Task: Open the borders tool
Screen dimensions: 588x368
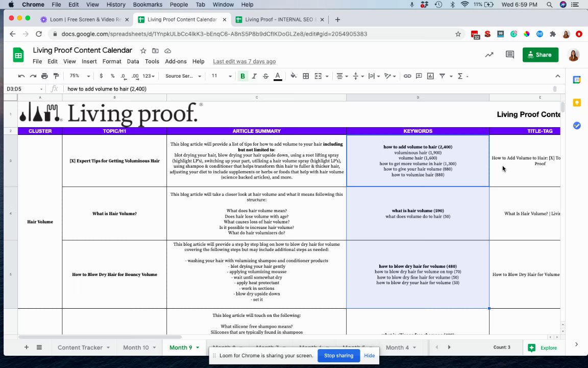Action: point(306,76)
